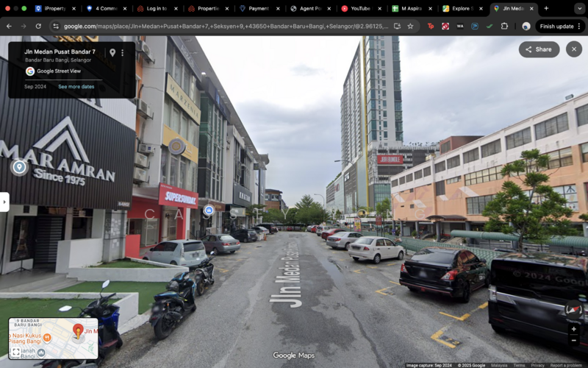The image size is (588, 368).
Task: Click the browser back arrow
Action: [9, 26]
